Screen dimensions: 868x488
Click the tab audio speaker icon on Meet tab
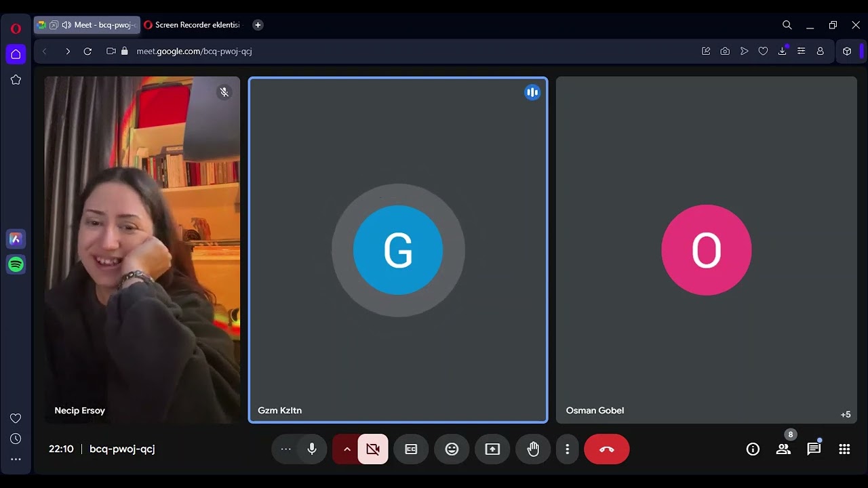coord(66,25)
